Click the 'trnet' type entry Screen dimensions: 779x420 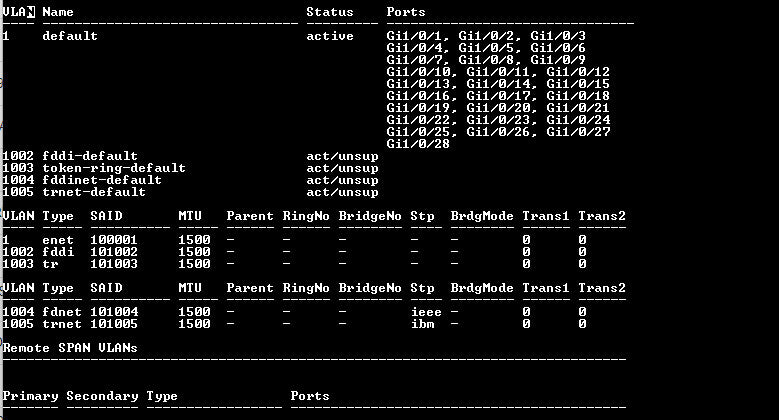pos(62,324)
